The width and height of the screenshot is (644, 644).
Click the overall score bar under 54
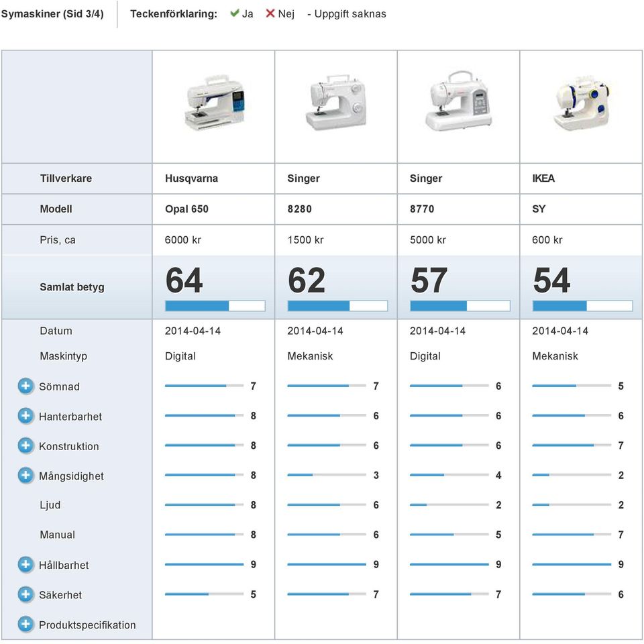point(582,306)
